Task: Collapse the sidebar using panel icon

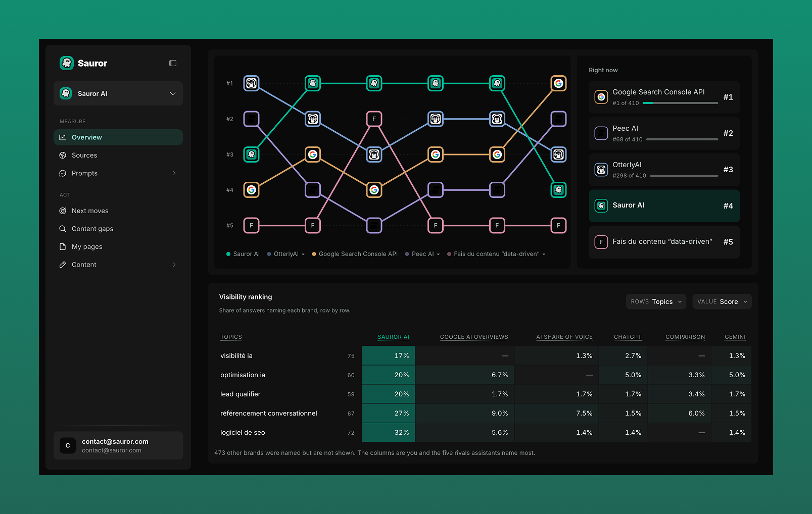Action: [x=173, y=63]
